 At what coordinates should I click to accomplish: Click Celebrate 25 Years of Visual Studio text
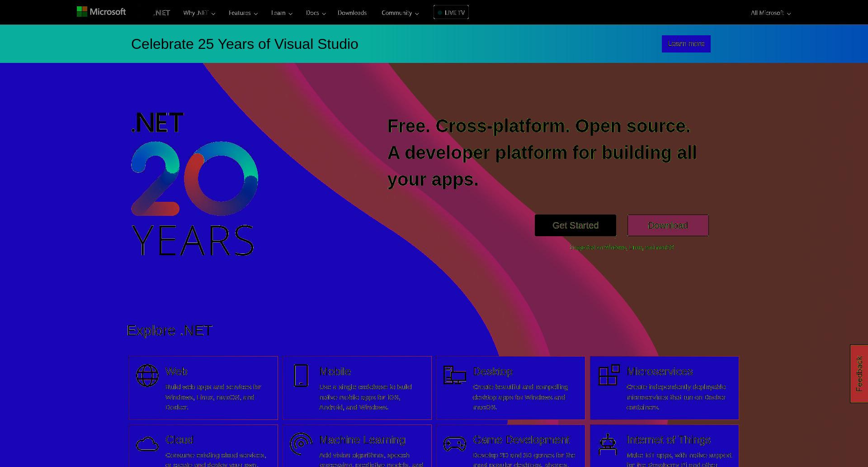(245, 44)
